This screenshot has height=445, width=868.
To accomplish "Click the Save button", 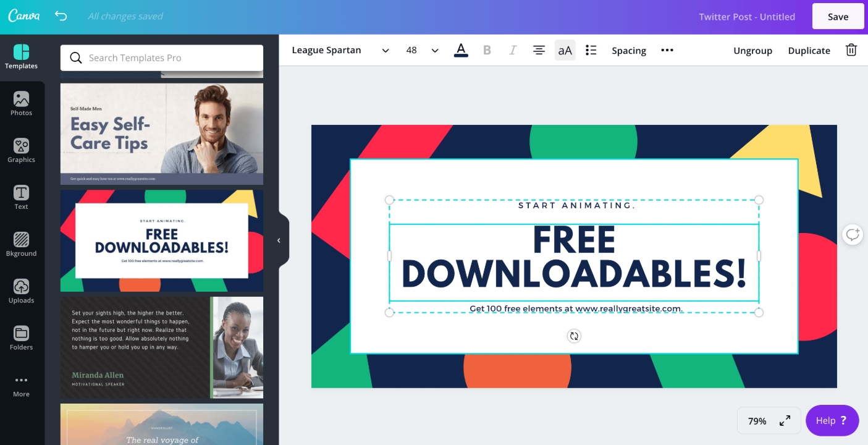I will (838, 17).
